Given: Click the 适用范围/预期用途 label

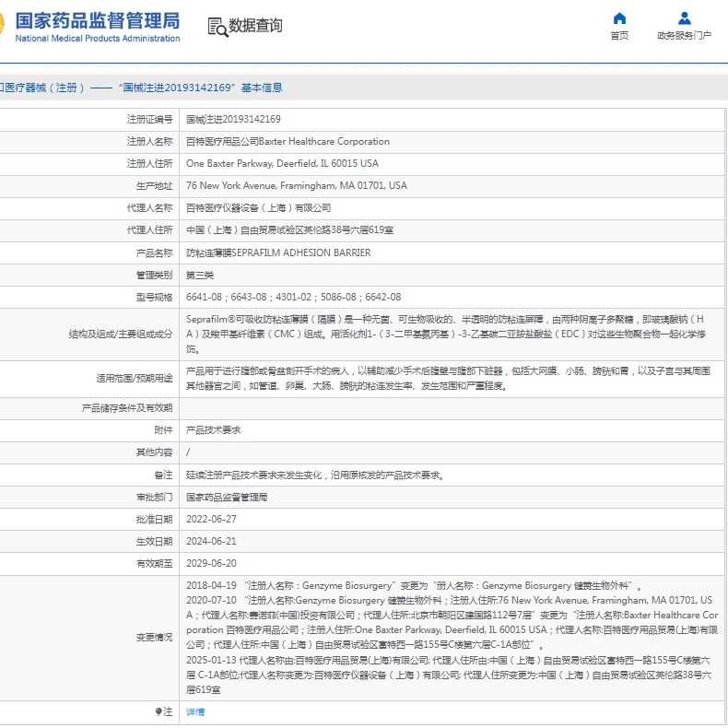Looking at the screenshot, I should pyautogui.click(x=135, y=379).
